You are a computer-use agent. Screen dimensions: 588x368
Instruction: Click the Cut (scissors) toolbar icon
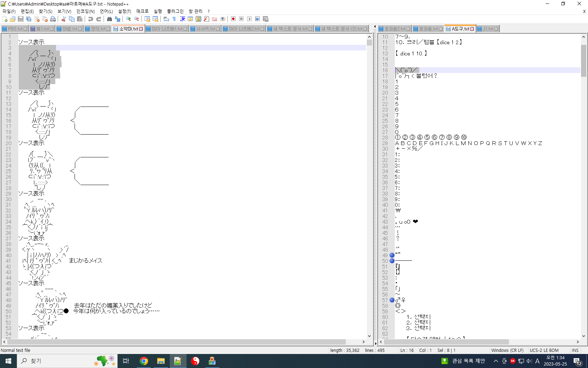[x=64, y=19]
